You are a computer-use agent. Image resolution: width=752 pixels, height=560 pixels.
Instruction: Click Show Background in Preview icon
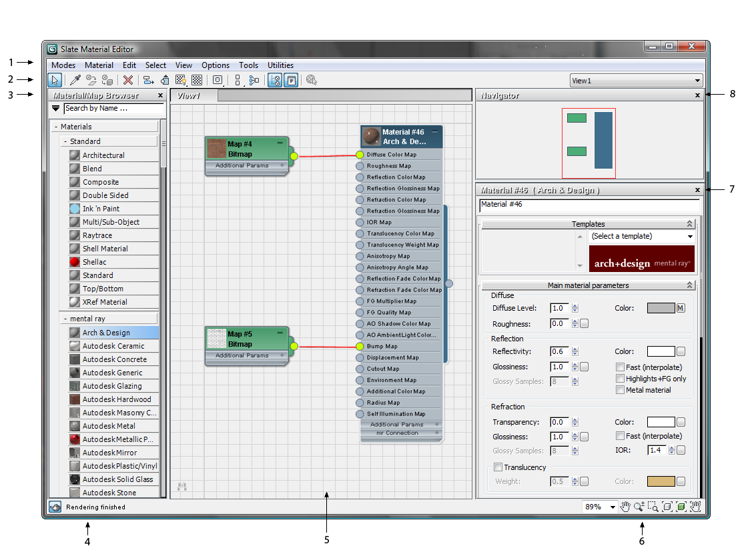click(197, 80)
